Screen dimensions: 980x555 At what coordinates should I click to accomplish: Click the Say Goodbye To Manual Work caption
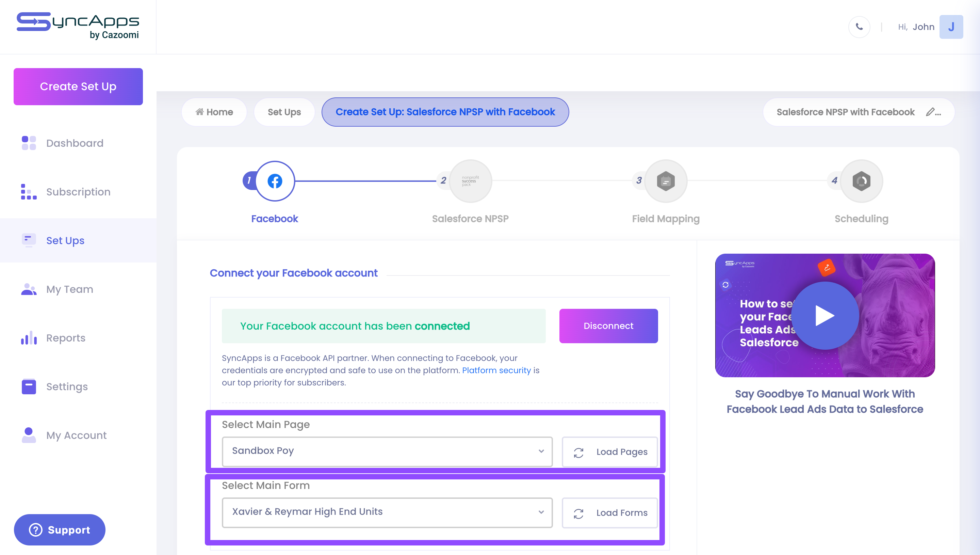point(825,401)
